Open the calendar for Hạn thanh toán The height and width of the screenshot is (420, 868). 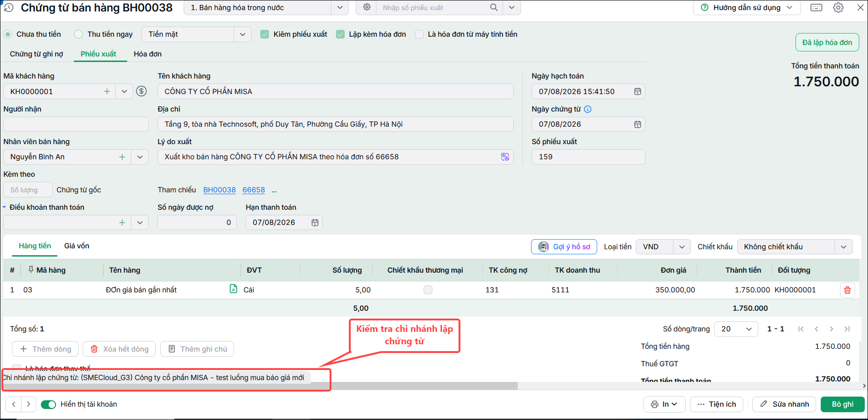pos(315,223)
